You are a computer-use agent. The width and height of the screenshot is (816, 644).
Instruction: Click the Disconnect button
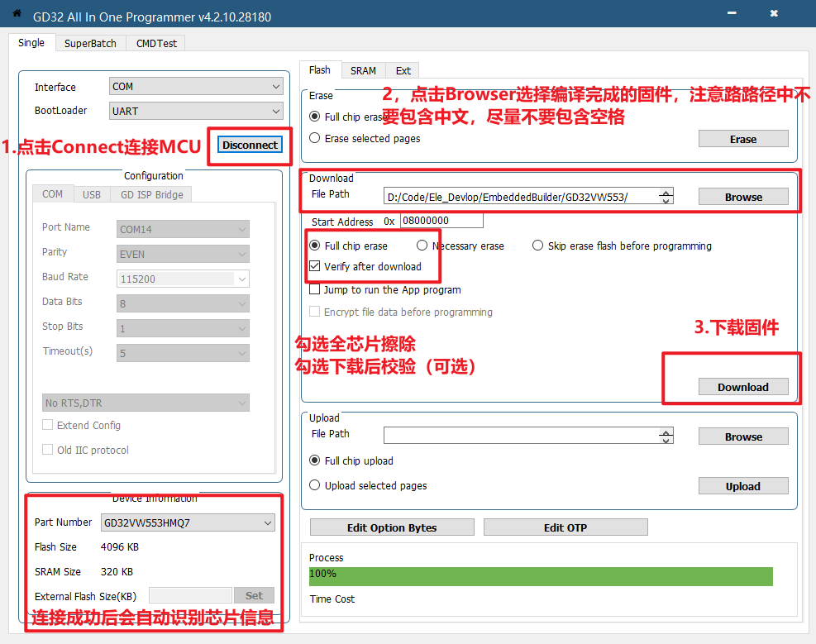coord(251,145)
